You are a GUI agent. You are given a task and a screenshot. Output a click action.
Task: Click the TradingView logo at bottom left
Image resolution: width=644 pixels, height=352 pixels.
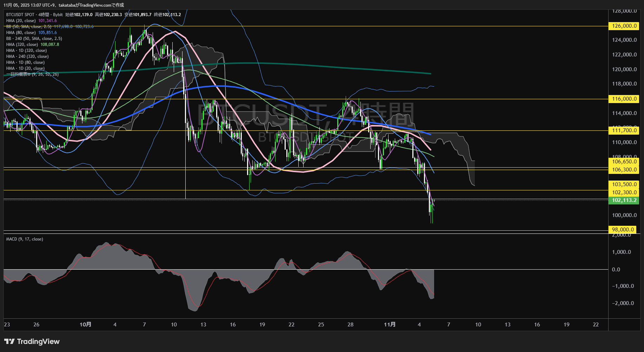[32, 341]
